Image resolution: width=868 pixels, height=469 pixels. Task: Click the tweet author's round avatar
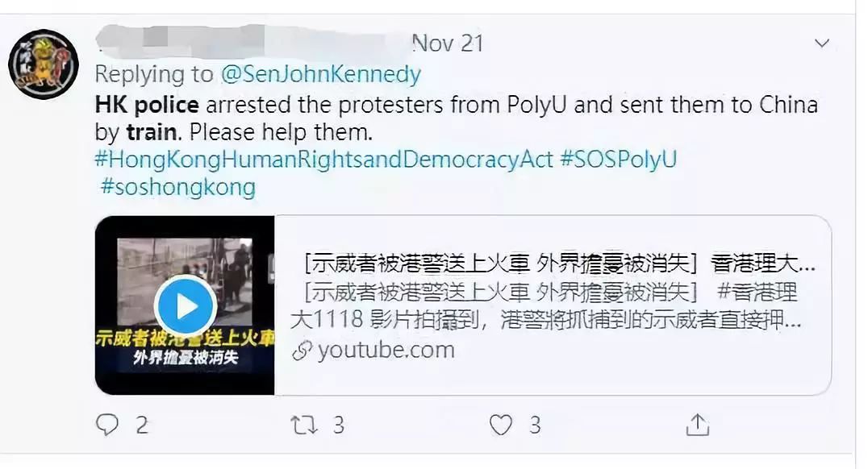[x=44, y=64]
